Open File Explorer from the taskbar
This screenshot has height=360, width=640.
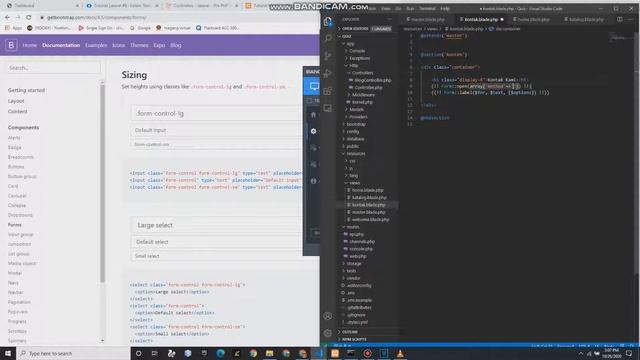click(x=269, y=353)
